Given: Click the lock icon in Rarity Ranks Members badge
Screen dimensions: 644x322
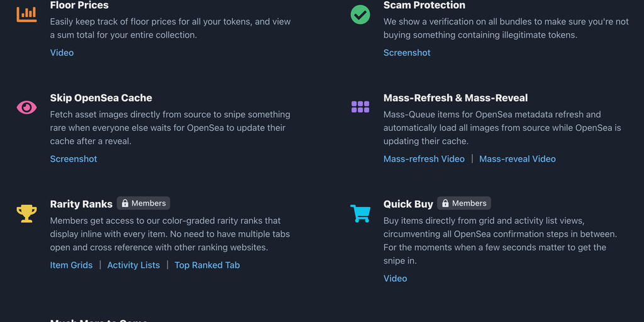Looking at the screenshot, I should click(125, 204).
